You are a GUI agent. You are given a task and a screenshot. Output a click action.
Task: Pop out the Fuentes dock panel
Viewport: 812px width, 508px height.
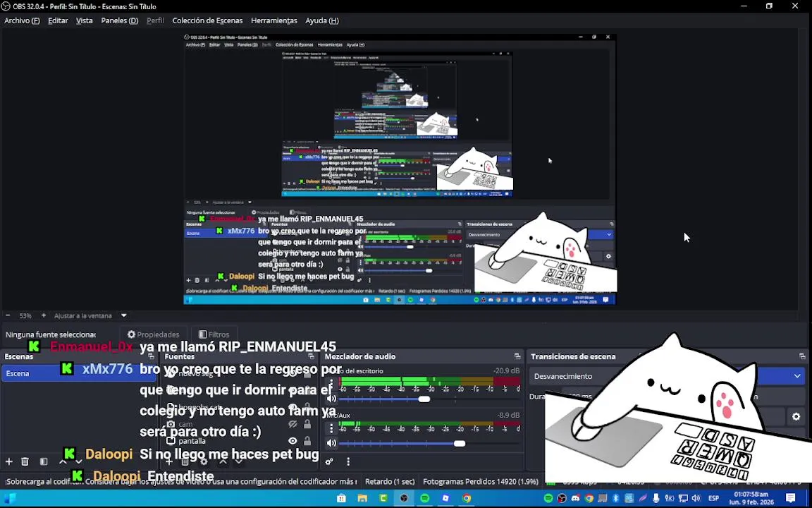point(312,356)
